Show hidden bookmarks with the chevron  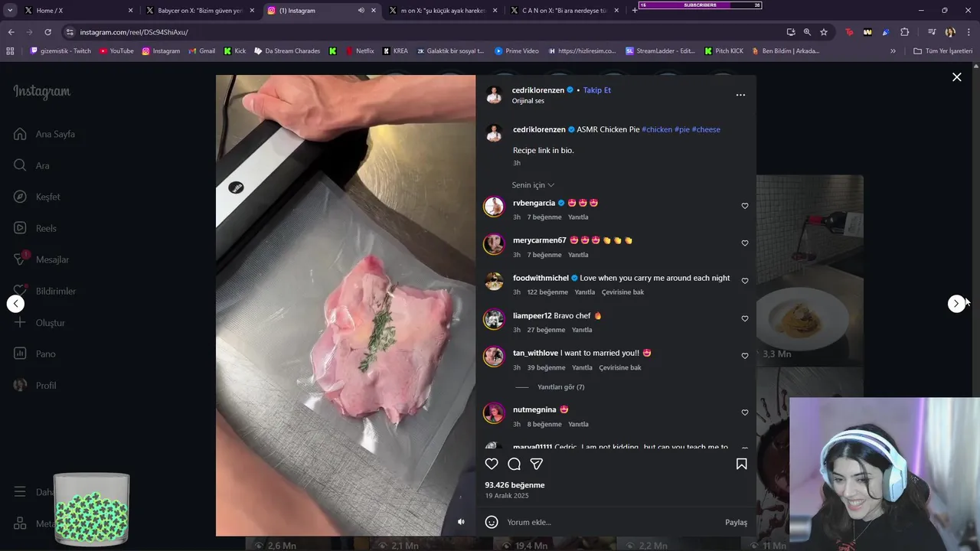(893, 51)
